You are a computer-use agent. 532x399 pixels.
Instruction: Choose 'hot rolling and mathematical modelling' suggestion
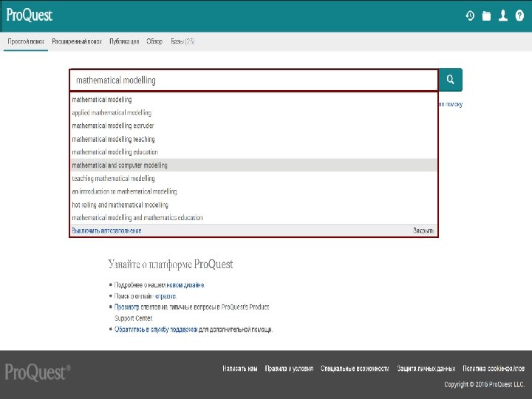(x=253, y=205)
